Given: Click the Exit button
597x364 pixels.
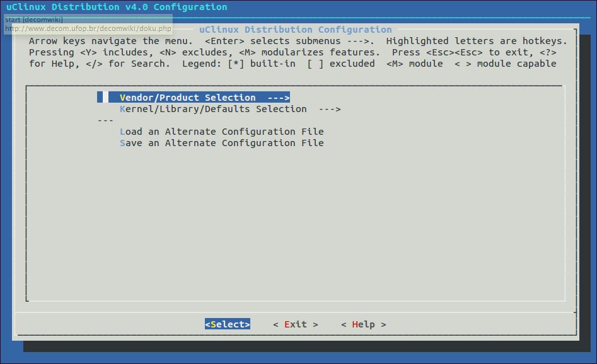Looking at the screenshot, I should 296,324.
